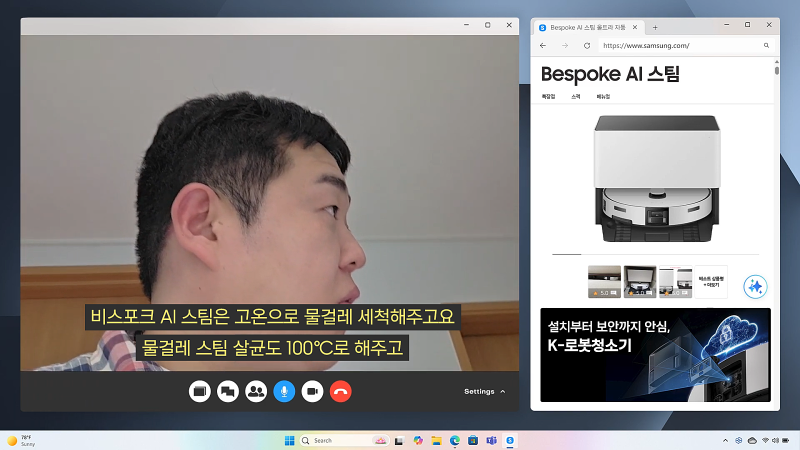
Task: Click the 'Bespoke AI 스팀' page heading
Action: [x=610, y=74]
